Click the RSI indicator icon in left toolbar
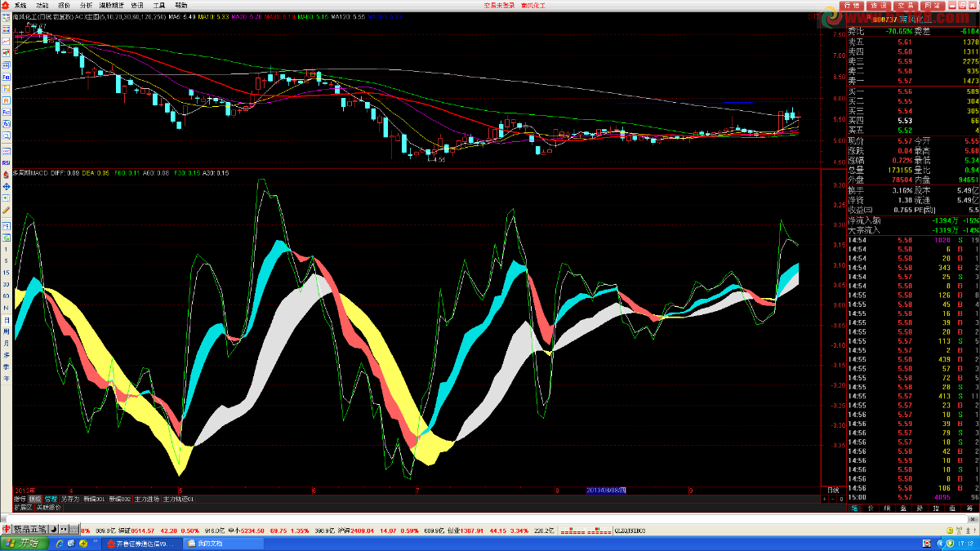The height and width of the screenshot is (551, 980). tap(7, 162)
